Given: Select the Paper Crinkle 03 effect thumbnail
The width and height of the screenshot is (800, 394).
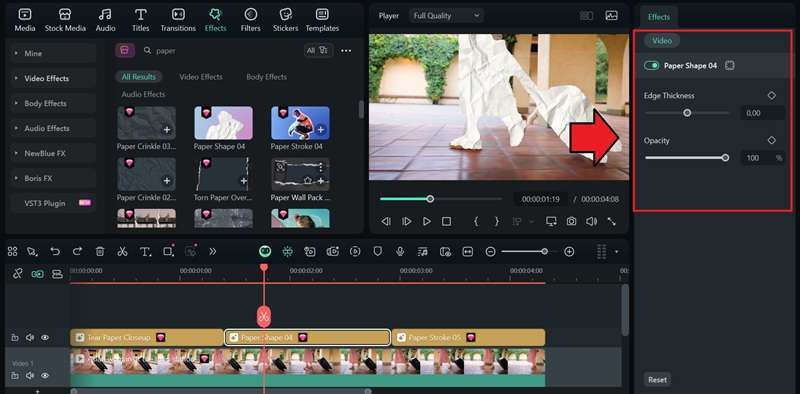Looking at the screenshot, I should [x=146, y=122].
